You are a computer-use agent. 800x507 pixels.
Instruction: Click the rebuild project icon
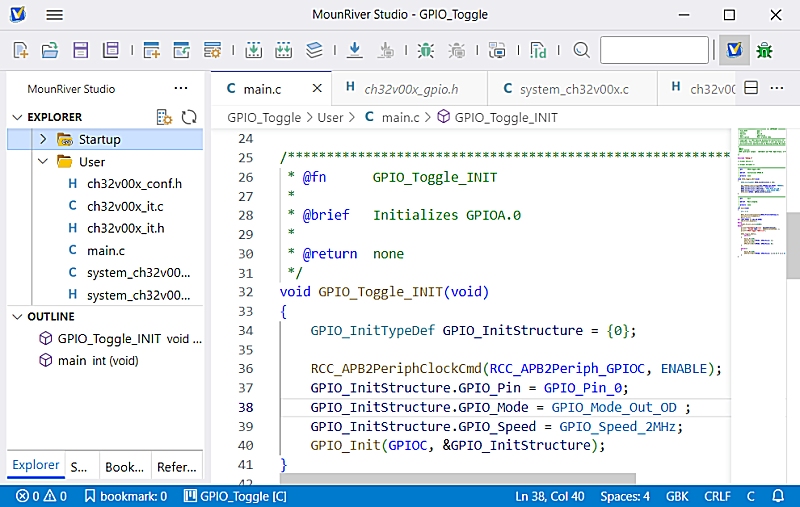click(x=283, y=50)
